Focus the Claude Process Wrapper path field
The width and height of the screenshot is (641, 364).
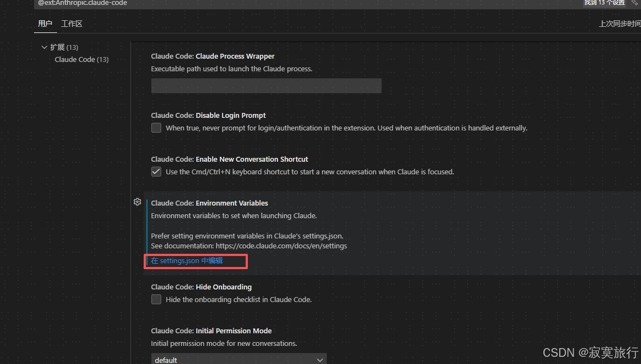click(x=266, y=86)
